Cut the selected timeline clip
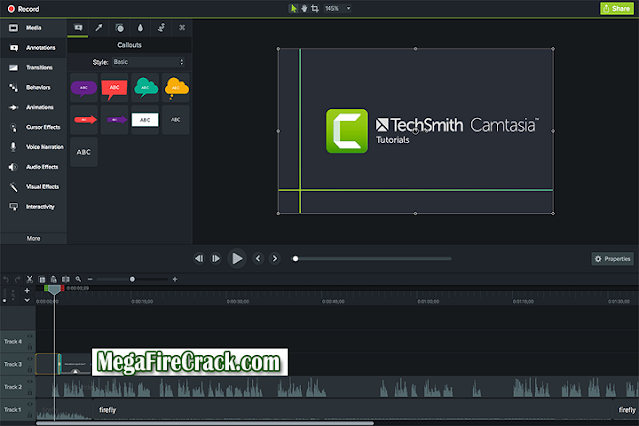Viewport: 639px width, 426px height. [x=29, y=279]
